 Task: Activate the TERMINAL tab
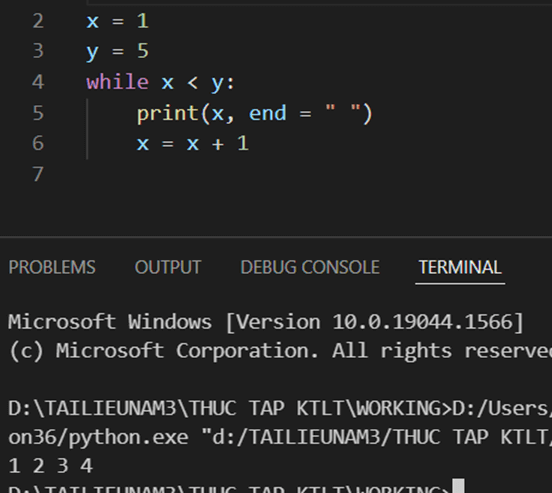tap(460, 267)
